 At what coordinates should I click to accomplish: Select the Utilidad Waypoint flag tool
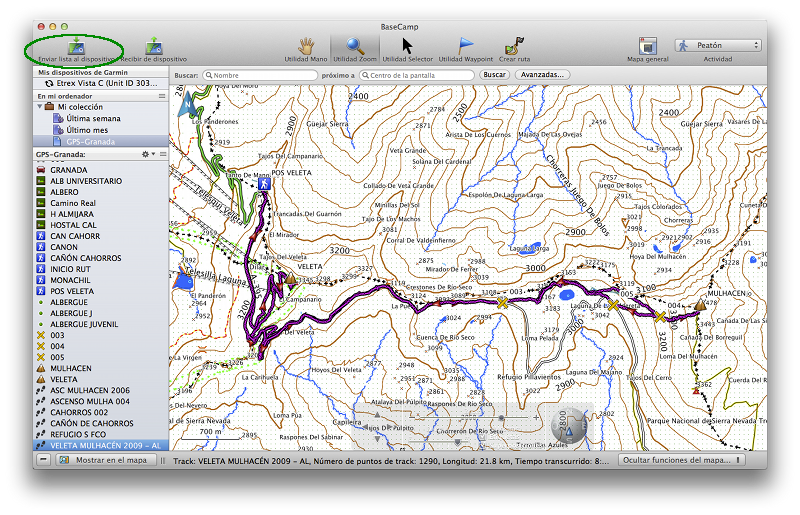[x=466, y=46]
